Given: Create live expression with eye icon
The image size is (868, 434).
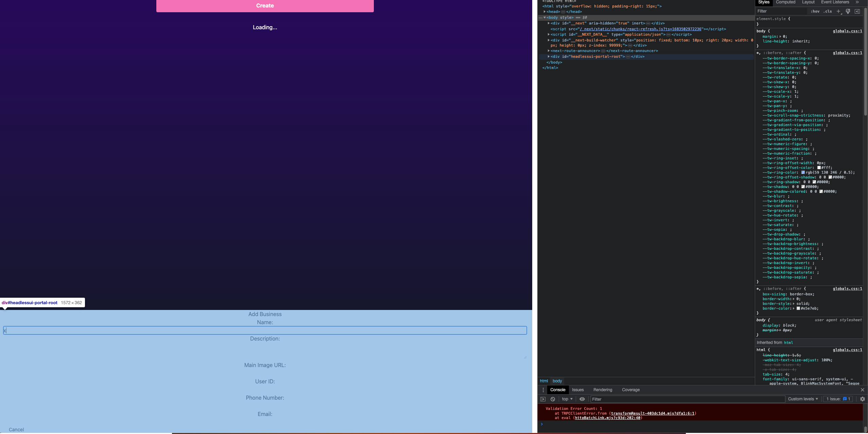Looking at the screenshot, I should click(582, 399).
